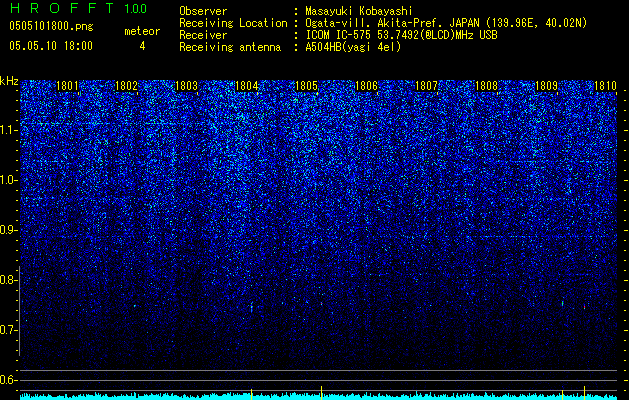
Task: Click the cyan signal level bar graph
Action: (x=319, y=396)
